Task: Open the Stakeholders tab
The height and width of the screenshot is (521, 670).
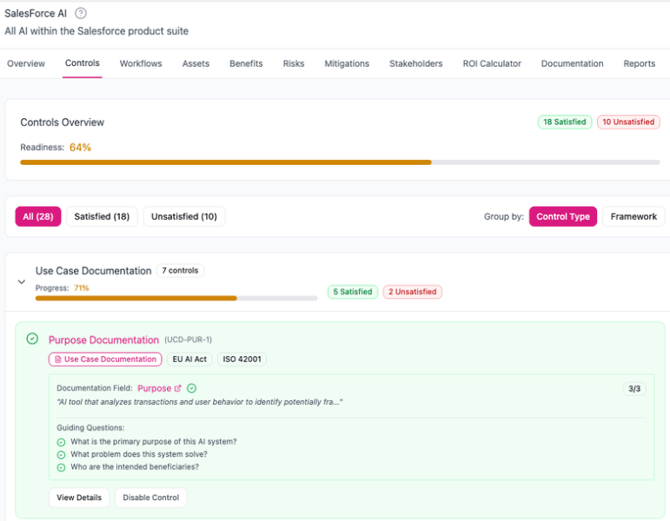Action: coord(416,64)
